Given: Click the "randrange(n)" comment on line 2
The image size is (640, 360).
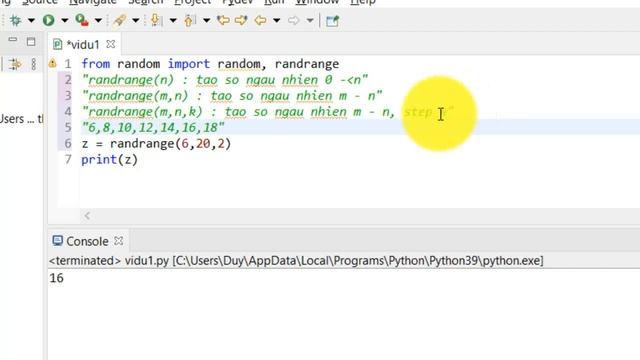Looking at the screenshot, I should [x=224, y=80].
